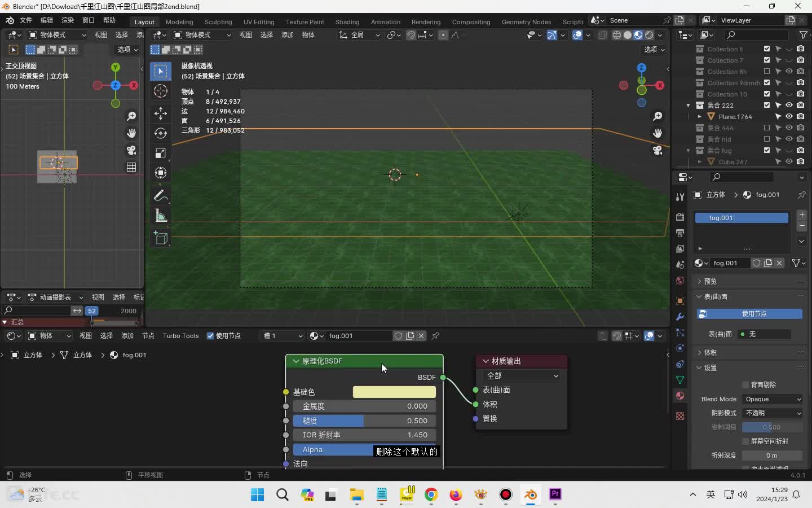This screenshot has width=812, height=508.
Task: Open the 渲染 menu
Action: point(68,20)
